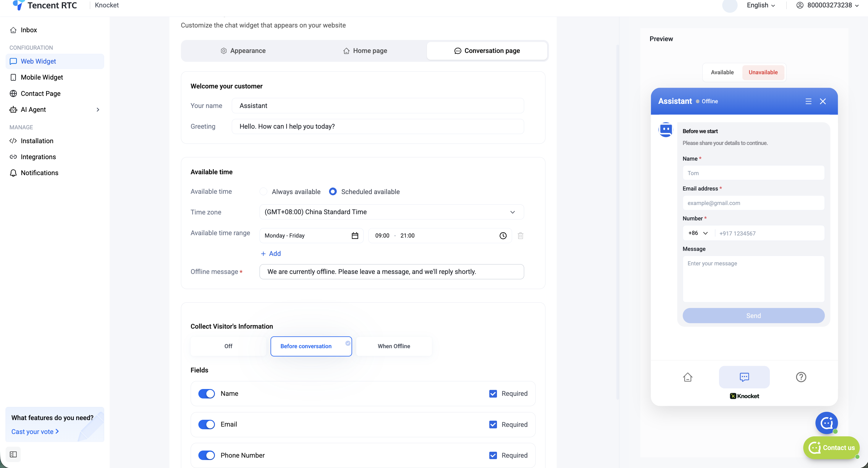
Task: Open Notifications in the sidebar
Action: pyautogui.click(x=55, y=173)
